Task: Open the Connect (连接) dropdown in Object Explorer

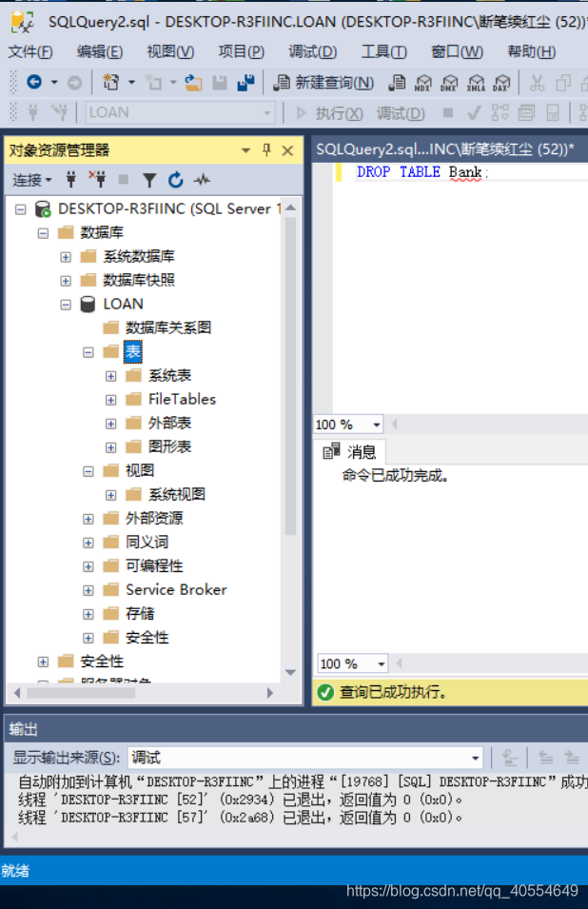Action: click(x=31, y=180)
